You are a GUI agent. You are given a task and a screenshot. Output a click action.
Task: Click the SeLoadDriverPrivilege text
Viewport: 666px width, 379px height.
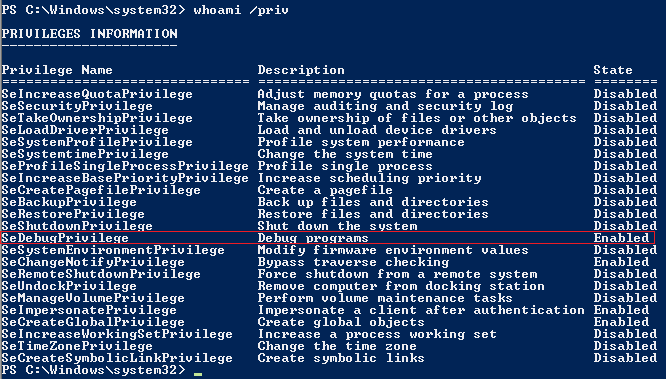coord(85,130)
